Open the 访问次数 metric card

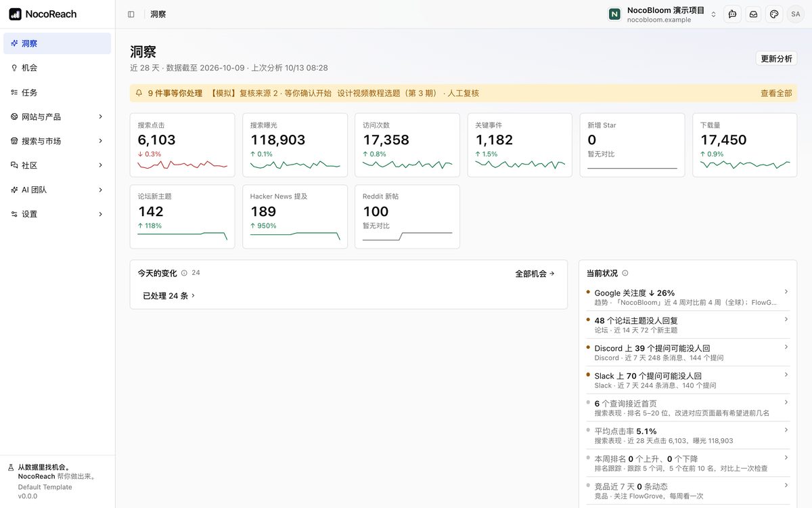pyautogui.click(x=407, y=145)
